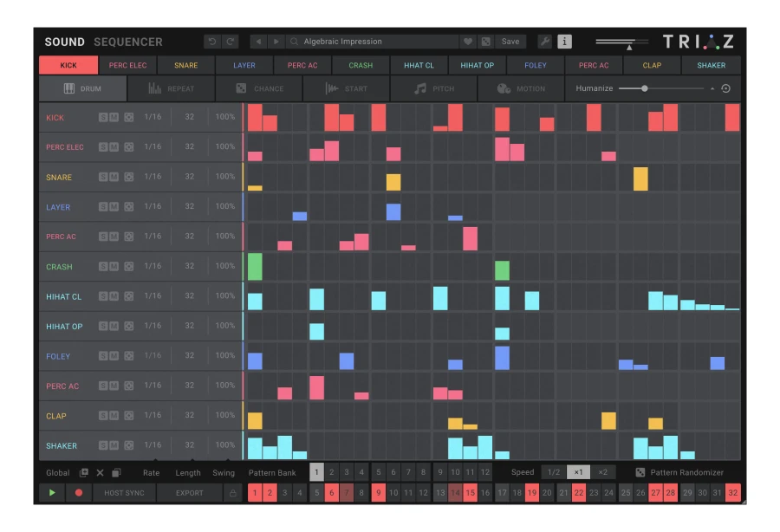Reset Humanize with the circular icon

(x=725, y=88)
